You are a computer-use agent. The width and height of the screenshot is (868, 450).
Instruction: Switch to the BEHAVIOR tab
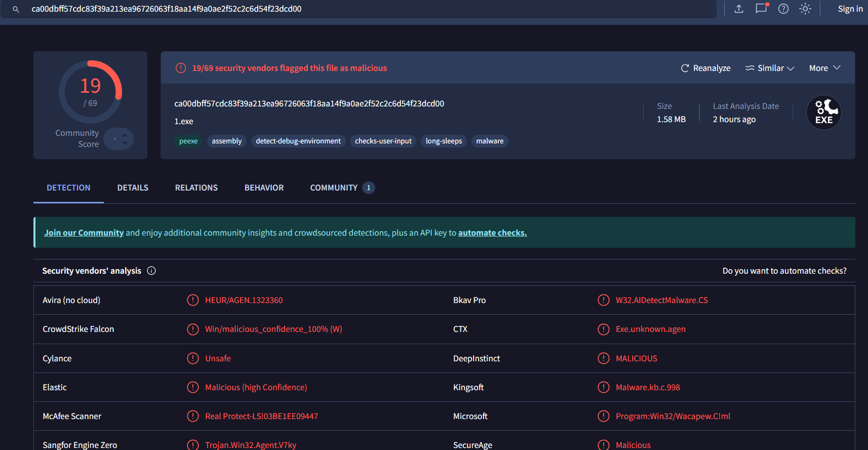click(x=264, y=188)
